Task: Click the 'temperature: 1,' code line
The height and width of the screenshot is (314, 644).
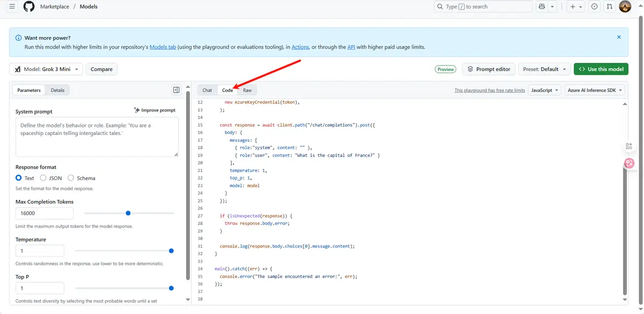Action: 248,170
